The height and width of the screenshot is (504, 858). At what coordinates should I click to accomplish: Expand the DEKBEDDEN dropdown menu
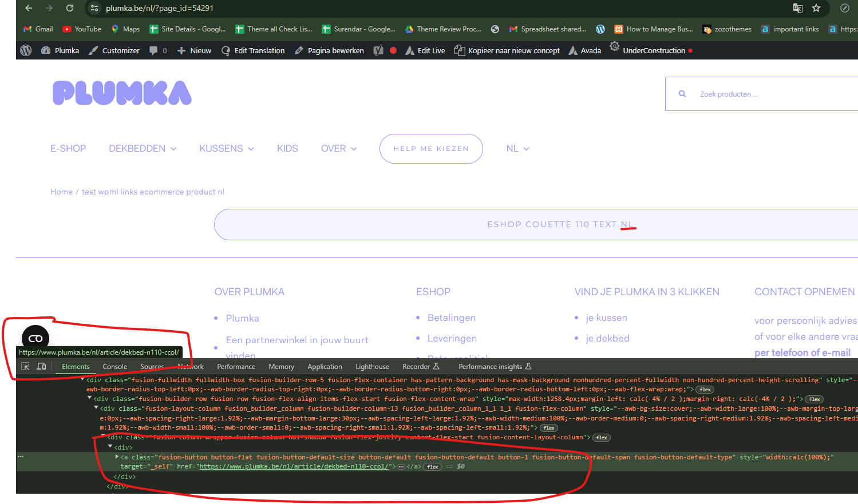143,149
